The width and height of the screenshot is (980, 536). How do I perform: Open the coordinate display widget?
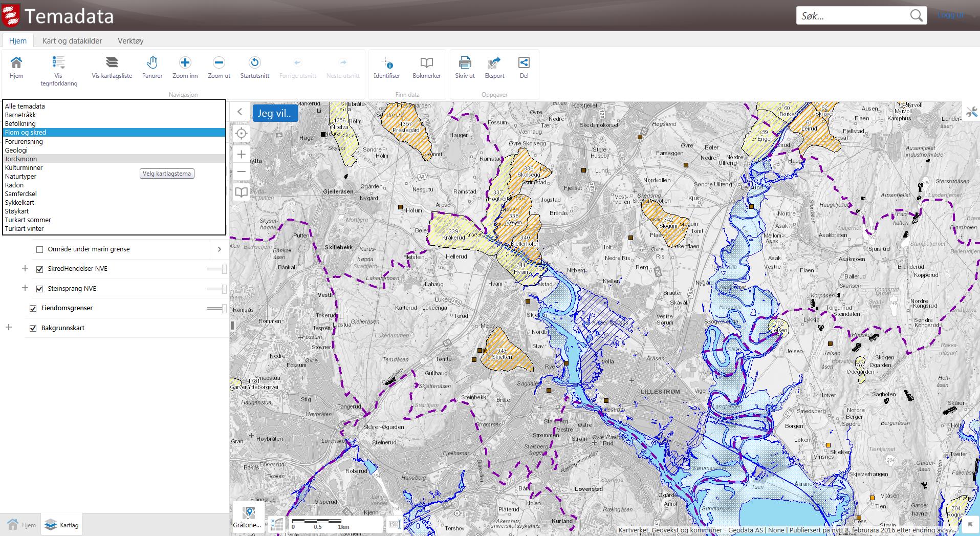[x=276, y=524]
